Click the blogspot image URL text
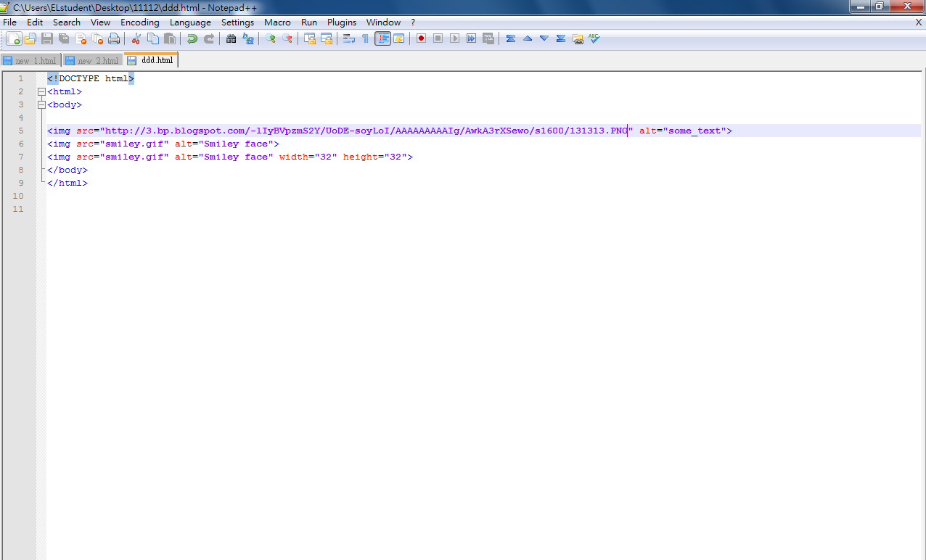The width and height of the screenshot is (926, 560). (366, 131)
